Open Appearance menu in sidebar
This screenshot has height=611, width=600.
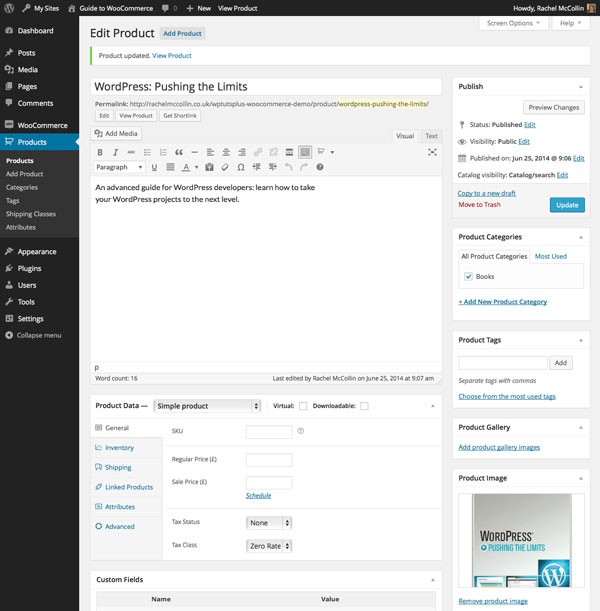pos(39,252)
